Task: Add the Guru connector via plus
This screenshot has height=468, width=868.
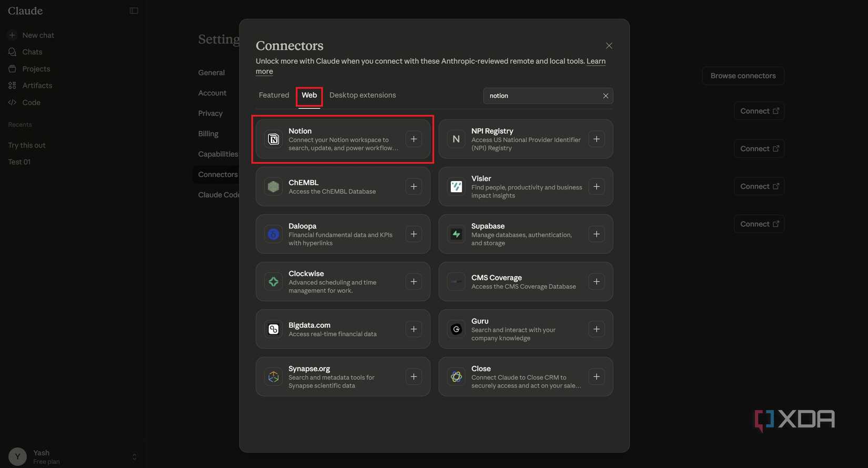Action: tap(597, 329)
